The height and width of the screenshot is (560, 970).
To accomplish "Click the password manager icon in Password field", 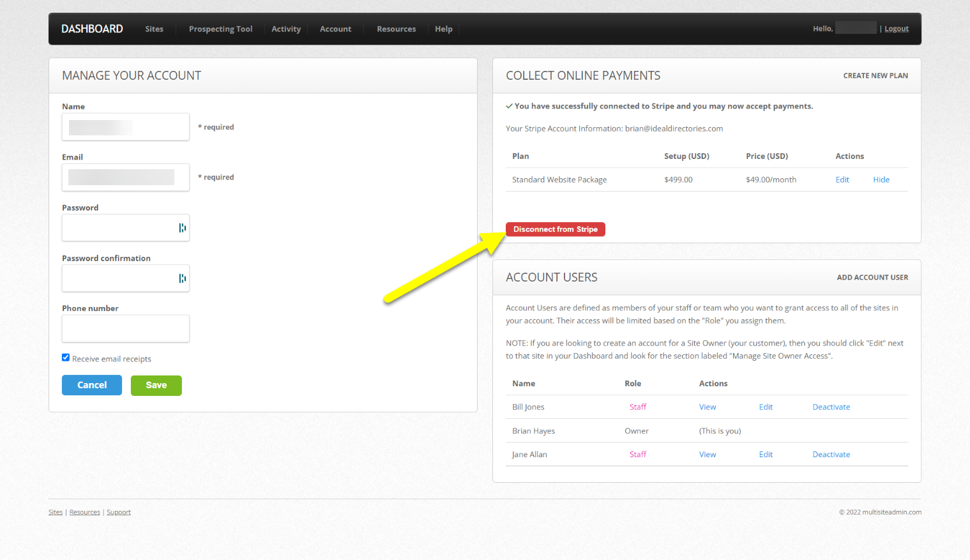I will (x=183, y=228).
